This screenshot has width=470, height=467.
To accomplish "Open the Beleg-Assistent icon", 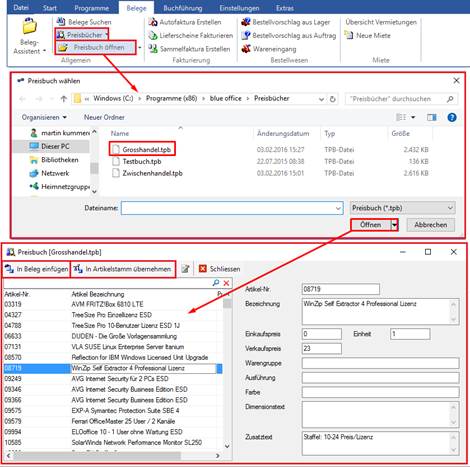I will (29, 26).
